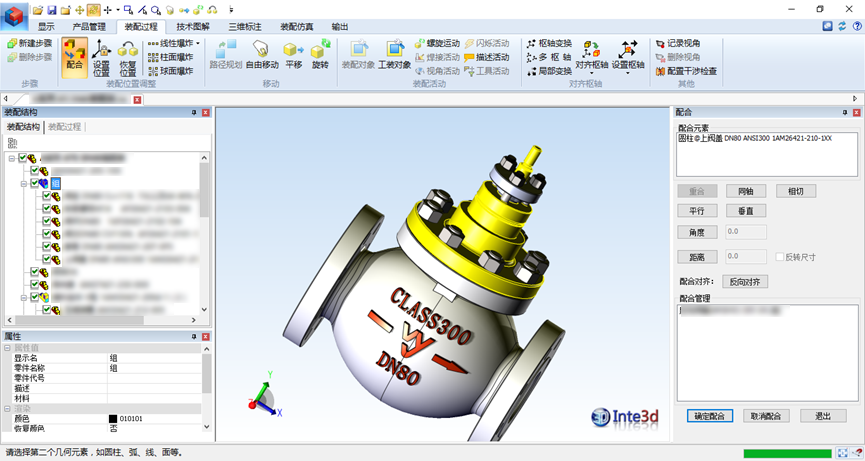This screenshot has height=461, width=865.
Task: Click the 距离 distance value field
Action: point(746,256)
